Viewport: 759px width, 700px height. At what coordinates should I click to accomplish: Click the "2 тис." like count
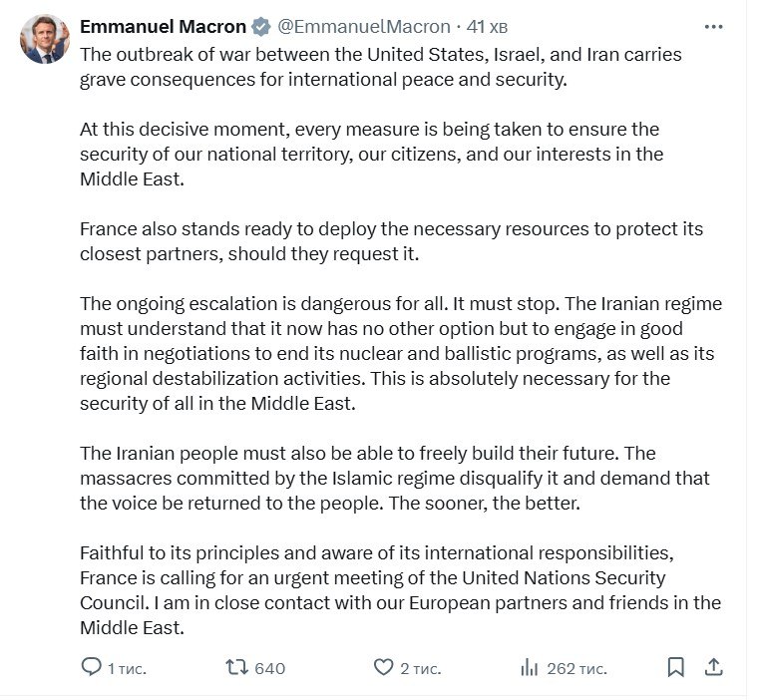(420, 668)
